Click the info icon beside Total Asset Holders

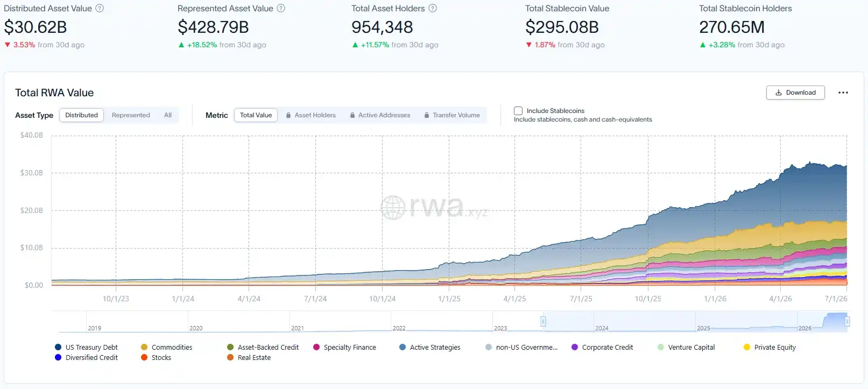[x=433, y=9]
